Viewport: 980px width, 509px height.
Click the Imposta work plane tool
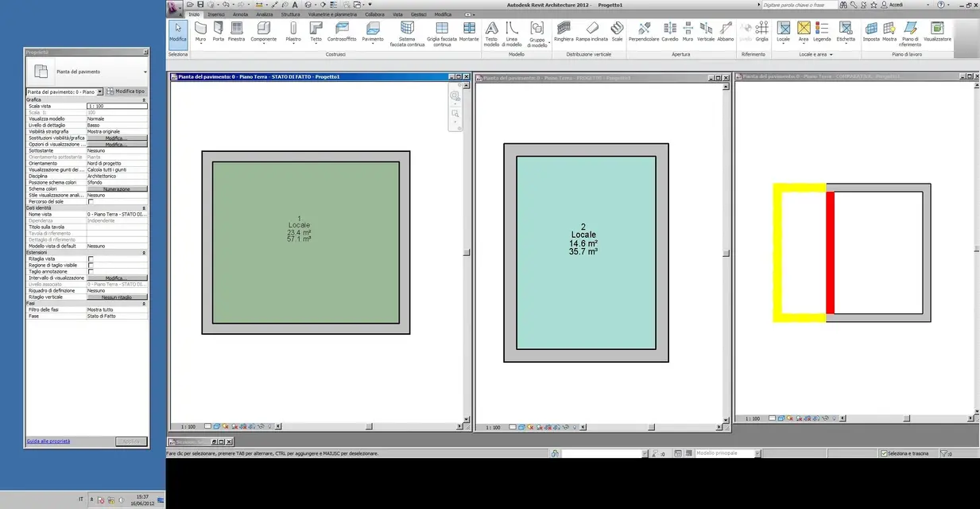[871, 32]
